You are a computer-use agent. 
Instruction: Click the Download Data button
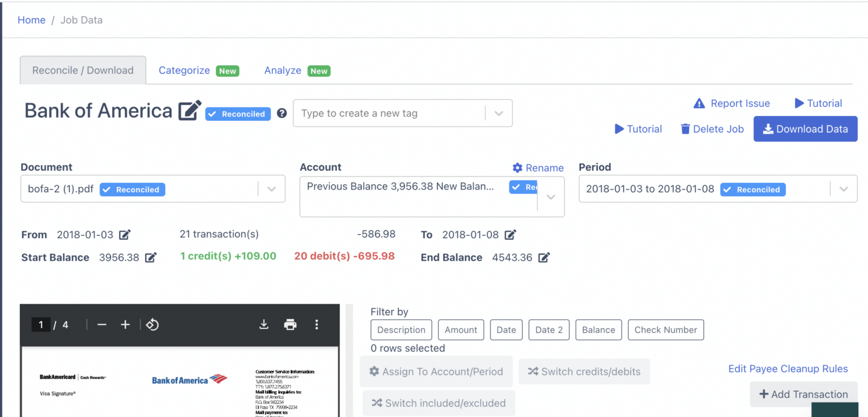tap(805, 129)
